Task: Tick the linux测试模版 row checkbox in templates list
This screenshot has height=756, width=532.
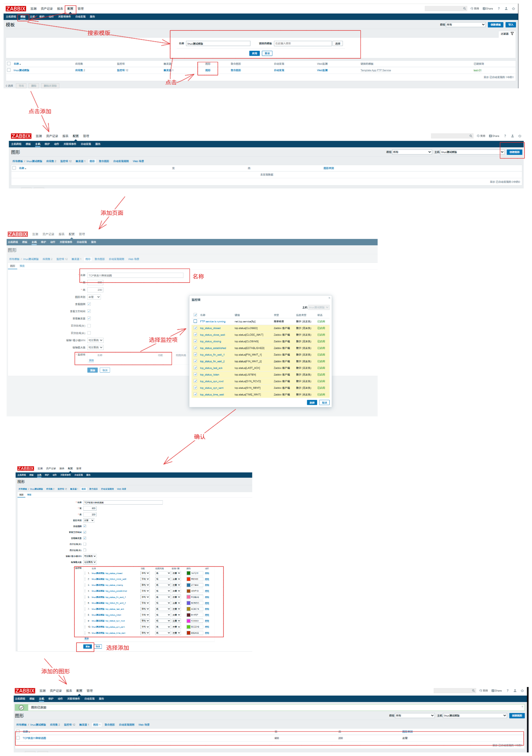Action: [x=9, y=70]
